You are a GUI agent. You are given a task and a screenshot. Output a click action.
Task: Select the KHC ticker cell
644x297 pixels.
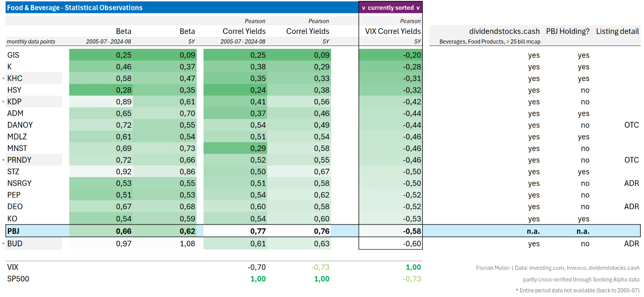pyautogui.click(x=15, y=78)
